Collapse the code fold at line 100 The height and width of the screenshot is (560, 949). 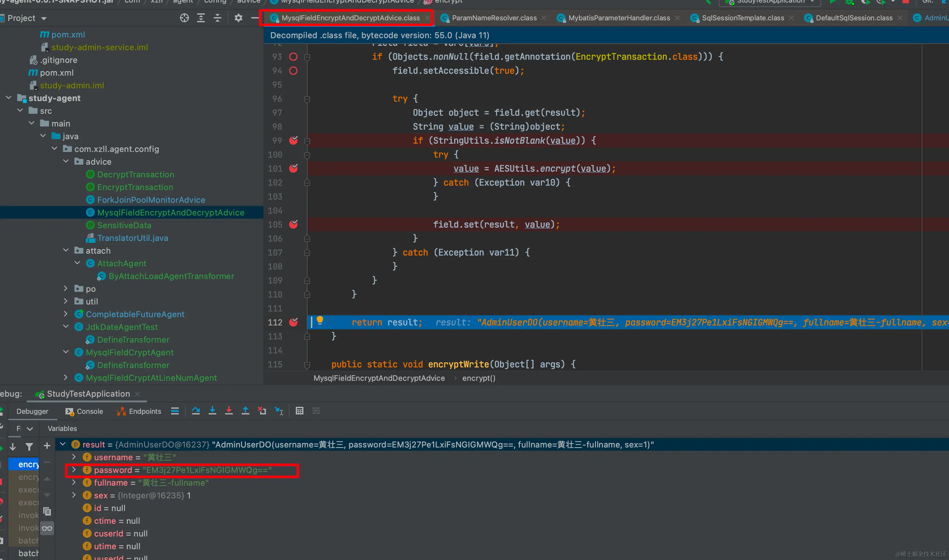click(x=307, y=155)
